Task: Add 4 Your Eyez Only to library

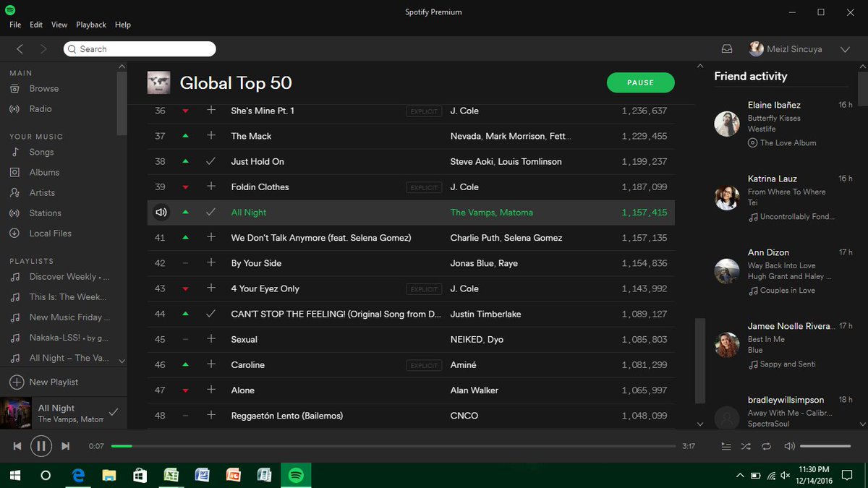Action: [211, 288]
